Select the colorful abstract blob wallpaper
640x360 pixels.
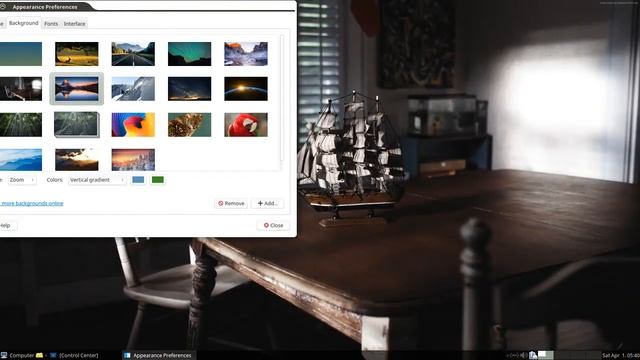pos(133,124)
